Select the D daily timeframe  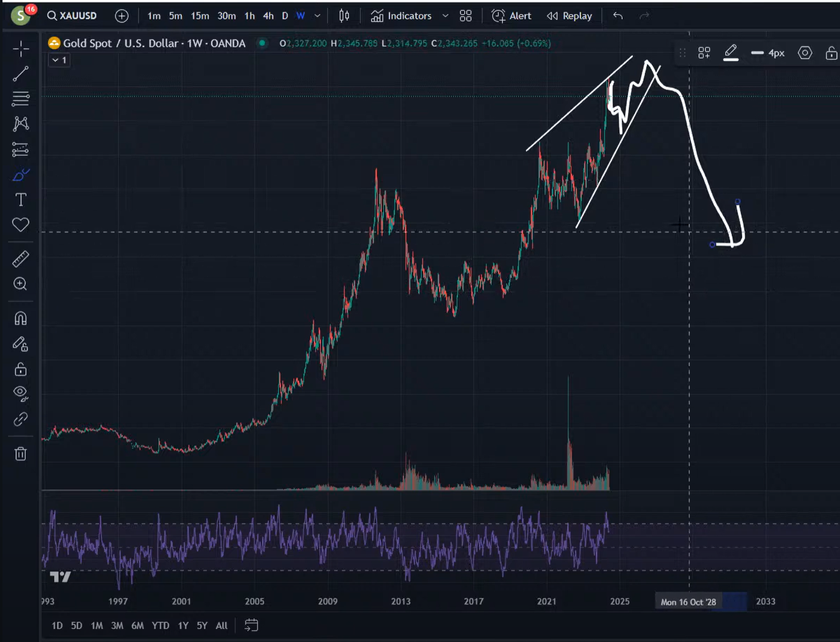point(285,16)
